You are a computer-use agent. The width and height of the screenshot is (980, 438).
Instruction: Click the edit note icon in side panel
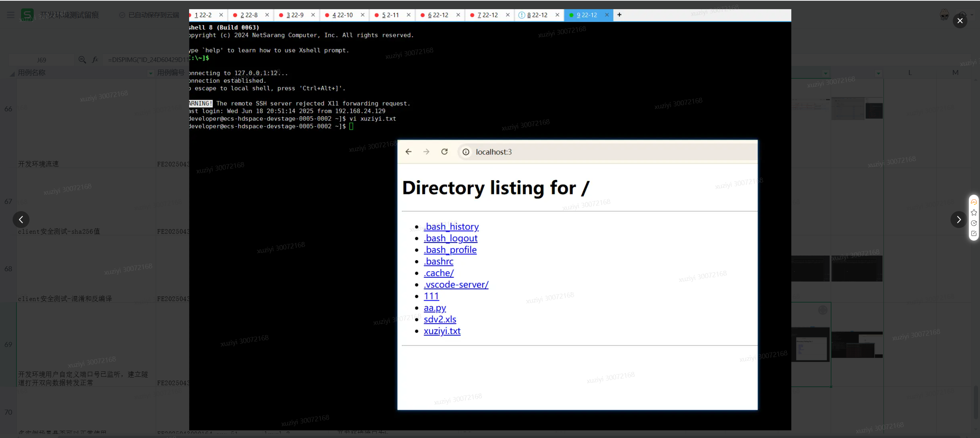click(x=974, y=233)
